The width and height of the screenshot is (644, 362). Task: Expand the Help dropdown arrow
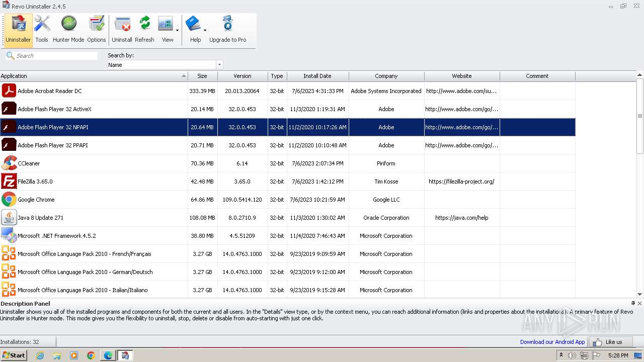click(x=205, y=30)
